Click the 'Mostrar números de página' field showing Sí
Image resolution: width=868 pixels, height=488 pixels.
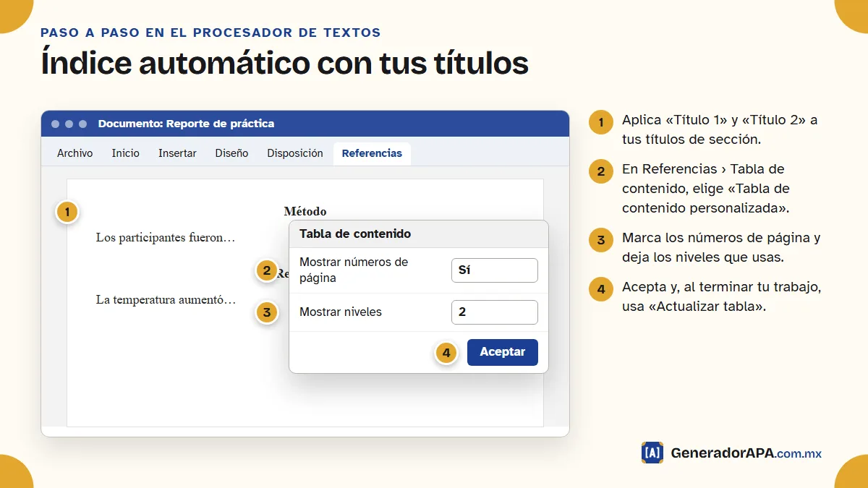click(495, 270)
